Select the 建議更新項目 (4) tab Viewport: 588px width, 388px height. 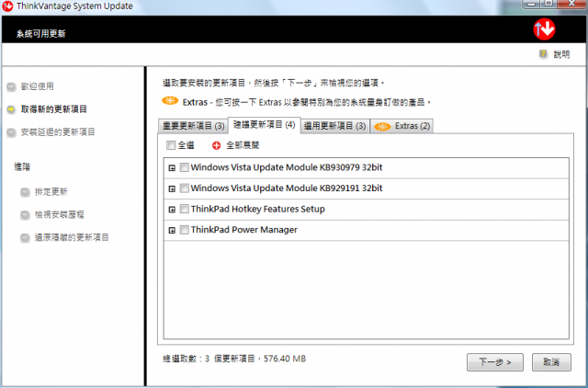[265, 125]
